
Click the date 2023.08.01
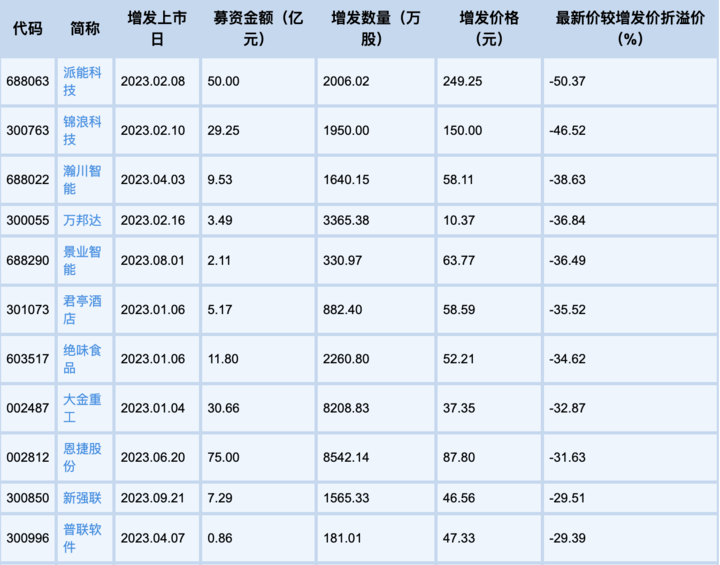pos(153,260)
